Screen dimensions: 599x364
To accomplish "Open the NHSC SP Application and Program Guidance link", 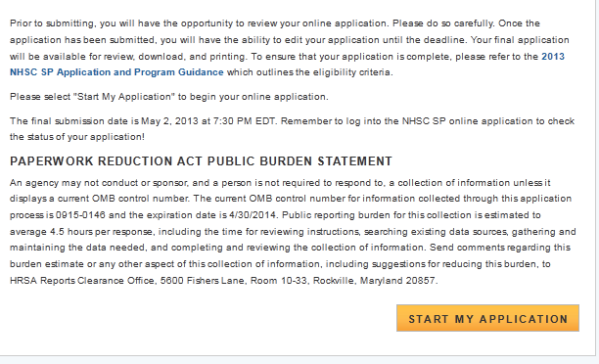I will tap(116, 72).
